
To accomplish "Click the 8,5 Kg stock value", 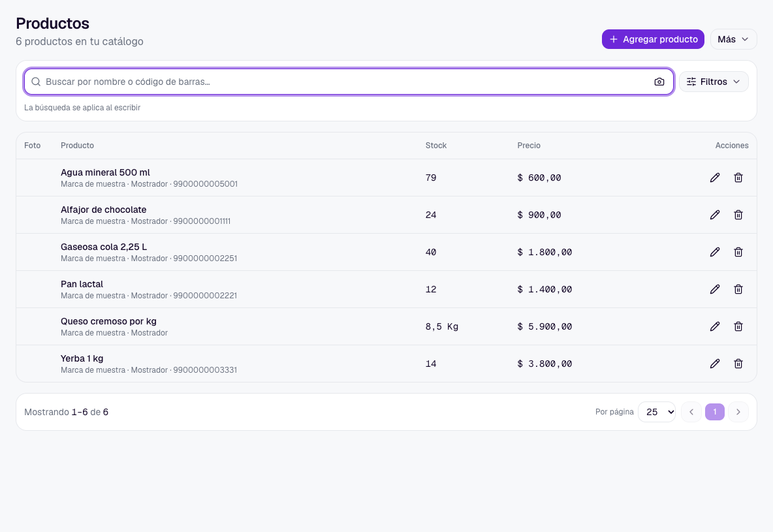I will [x=442, y=326].
